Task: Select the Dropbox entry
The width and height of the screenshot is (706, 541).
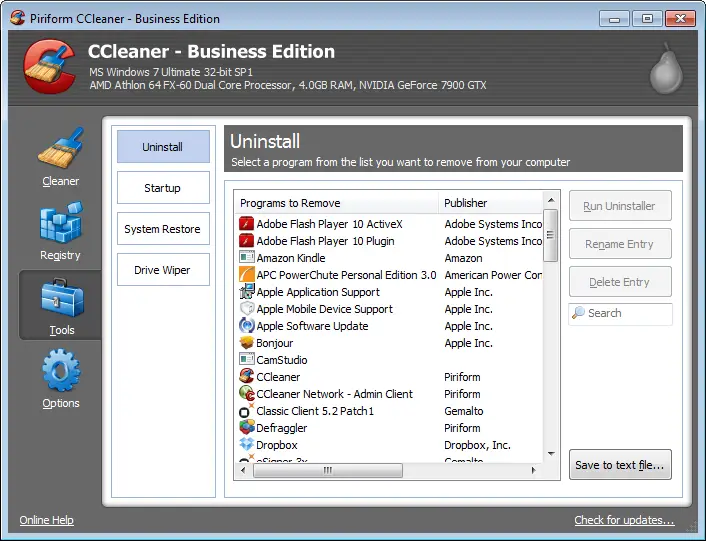Action: (x=389, y=445)
